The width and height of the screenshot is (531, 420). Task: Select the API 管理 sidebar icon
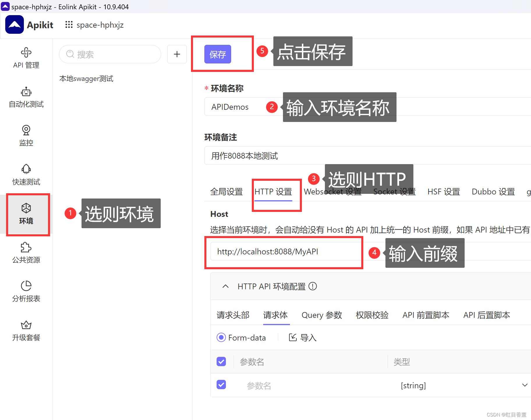(x=26, y=58)
